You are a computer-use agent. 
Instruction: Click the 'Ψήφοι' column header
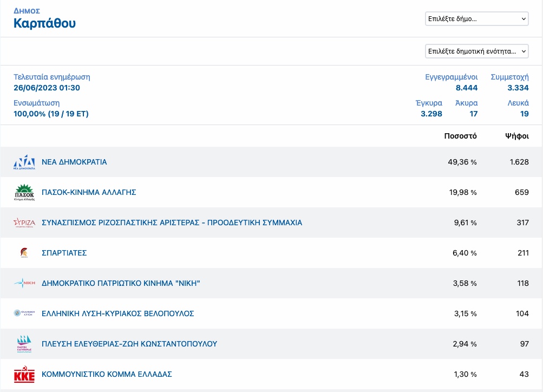tap(516, 136)
